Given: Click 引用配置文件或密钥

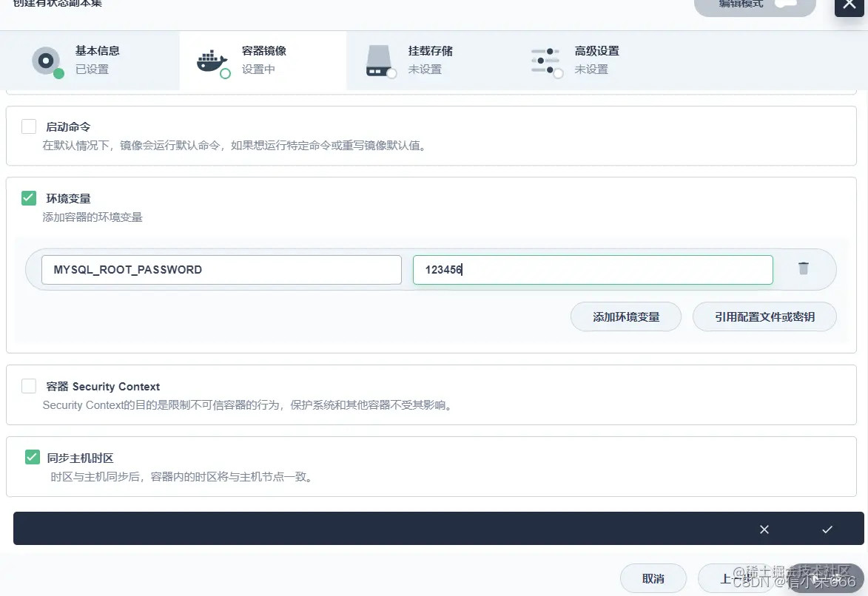Looking at the screenshot, I should click(764, 316).
